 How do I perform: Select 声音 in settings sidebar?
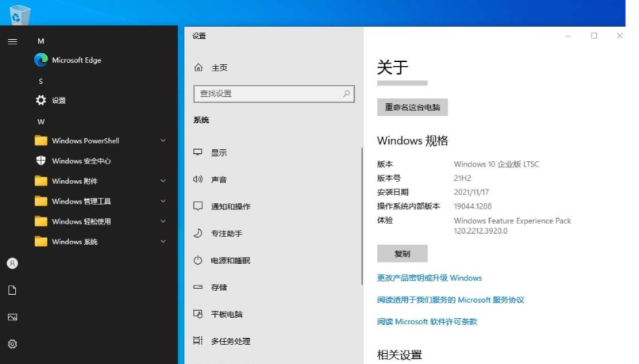[x=219, y=179]
